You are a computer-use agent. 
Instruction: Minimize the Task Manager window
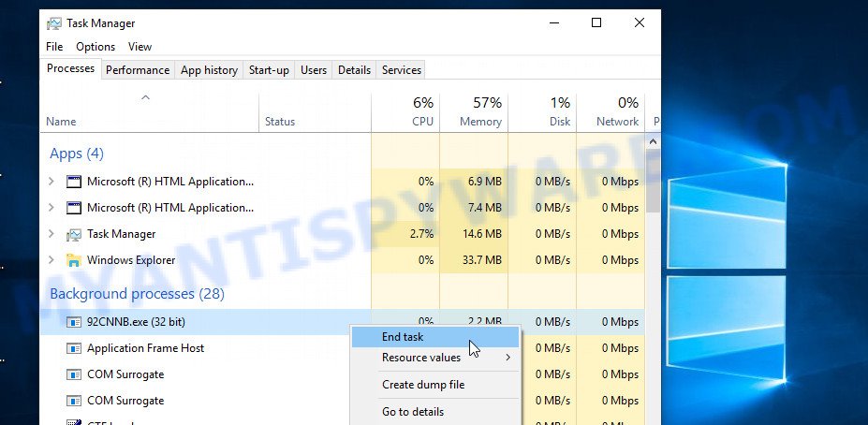554,22
